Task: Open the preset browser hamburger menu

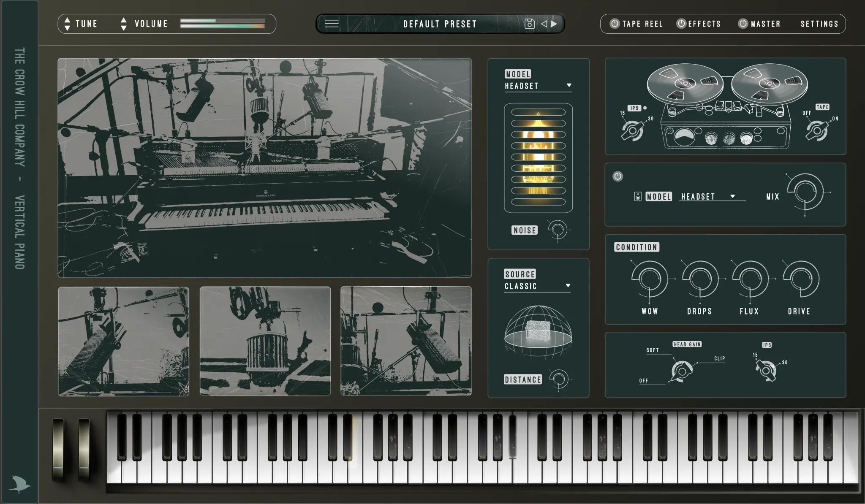Action: [x=332, y=24]
